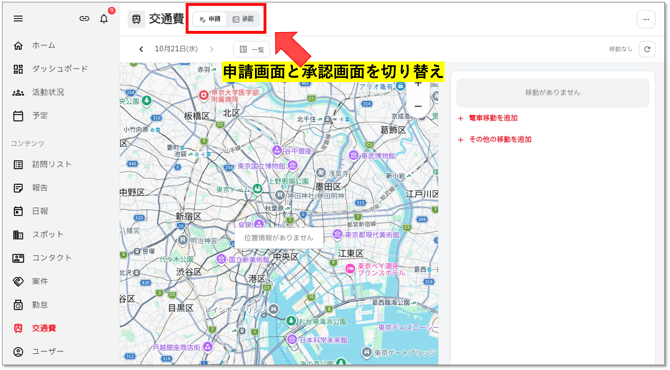Click 東京ドーム marker on the map
Image resolution: width=670 pixels, height=370 pixels.
click(x=257, y=188)
